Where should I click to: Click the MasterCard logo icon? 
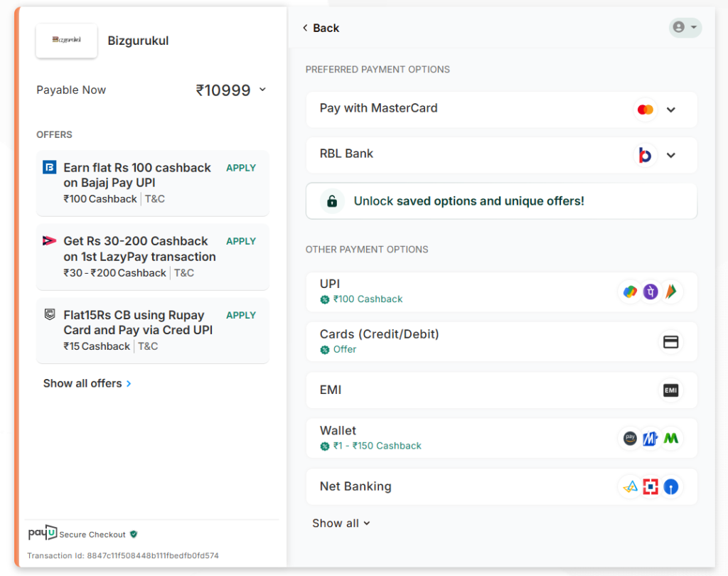[646, 110]
